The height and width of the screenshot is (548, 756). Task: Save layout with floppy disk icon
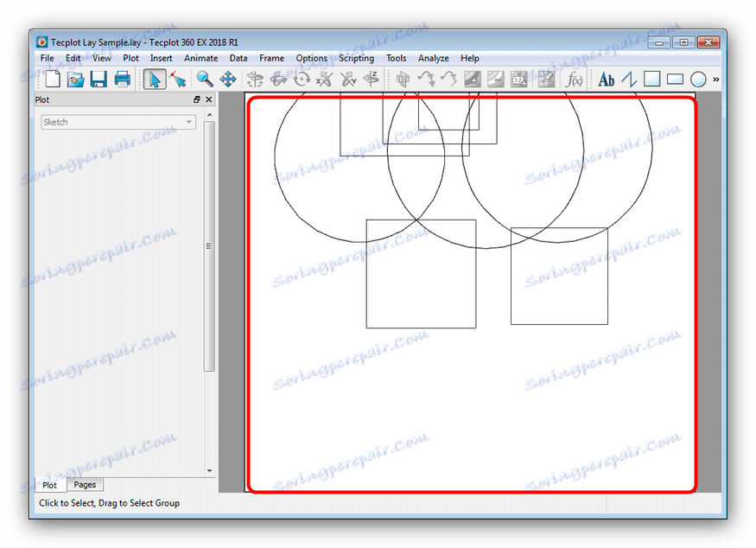coord(98,80)
